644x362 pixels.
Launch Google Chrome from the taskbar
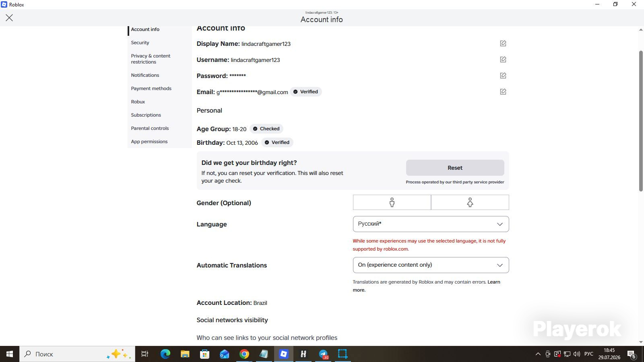click(244, 354)
